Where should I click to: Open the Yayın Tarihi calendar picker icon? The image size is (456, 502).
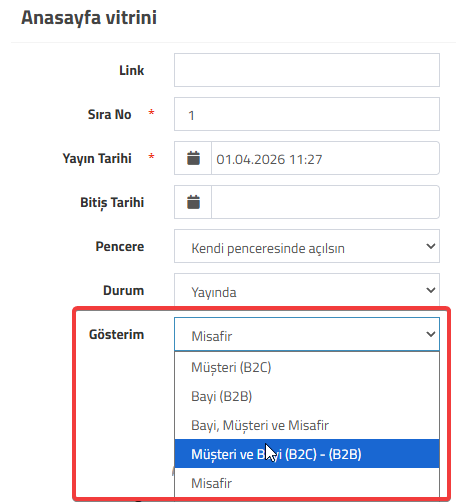(x=193, y=158)
